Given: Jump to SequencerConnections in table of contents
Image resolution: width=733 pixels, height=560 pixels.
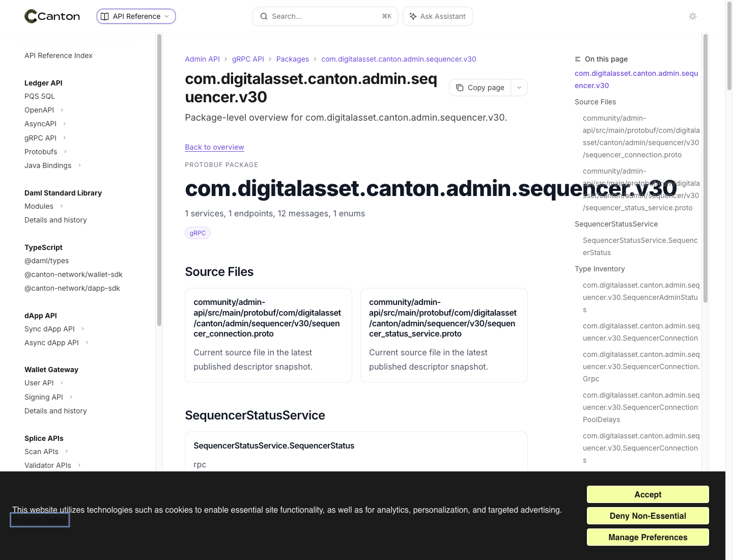Looking at the screenshot, I should pos(641,448).
